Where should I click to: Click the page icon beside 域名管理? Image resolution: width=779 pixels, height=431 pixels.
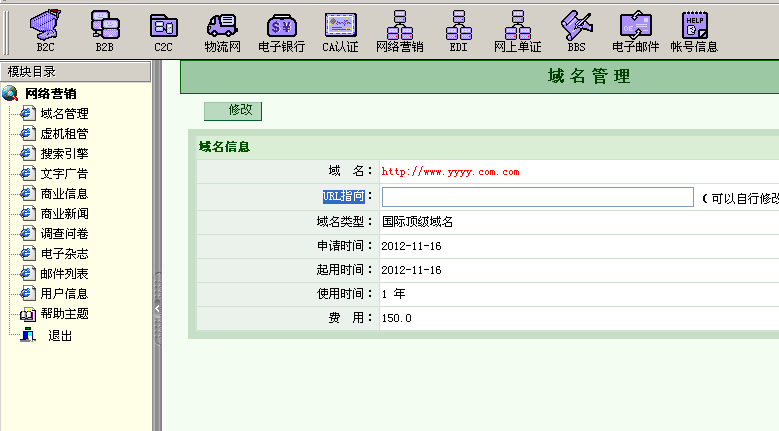27,113
